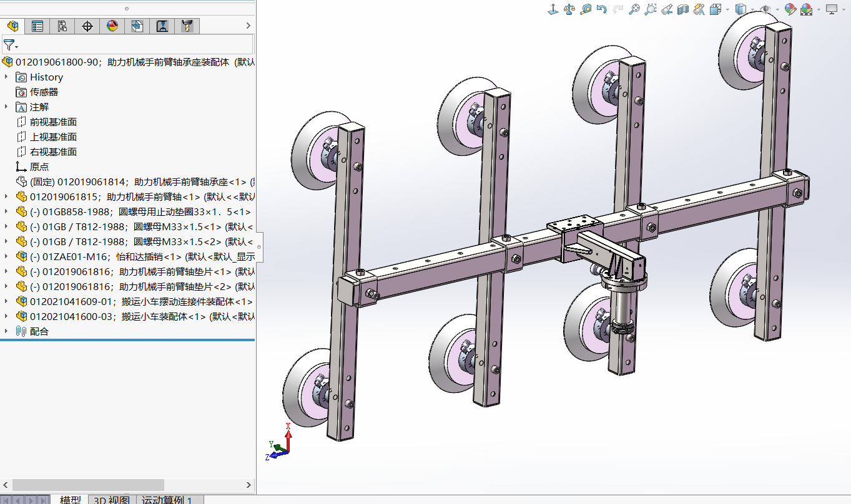Toggle the Section View tool
This screenshot has height=504, width=851.
coord(682,9)
